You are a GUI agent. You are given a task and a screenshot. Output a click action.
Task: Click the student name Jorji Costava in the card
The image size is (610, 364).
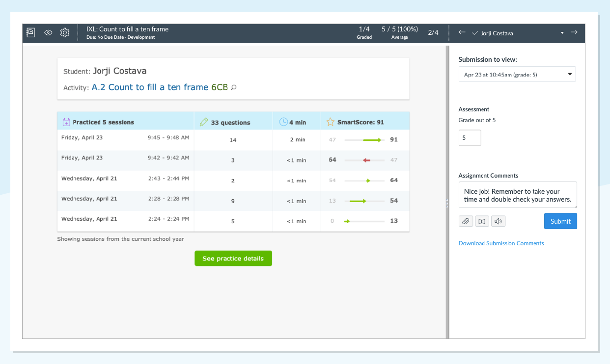pos(120,71)
